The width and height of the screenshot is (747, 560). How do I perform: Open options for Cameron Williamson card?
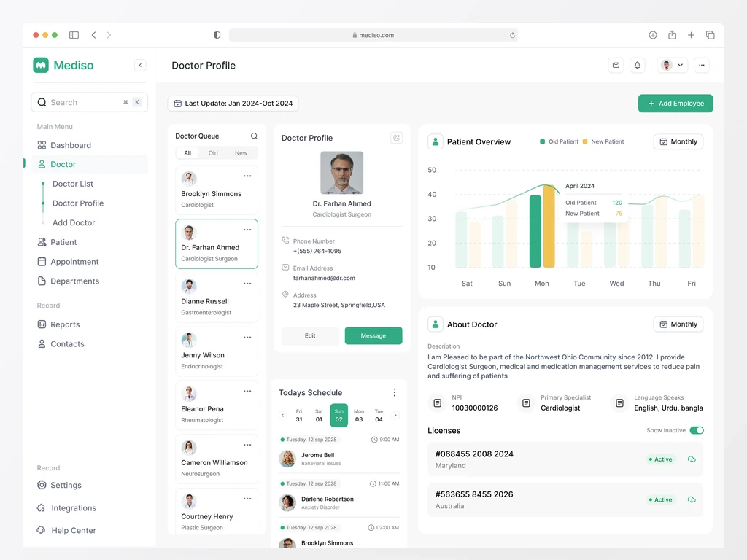[247, 446]
